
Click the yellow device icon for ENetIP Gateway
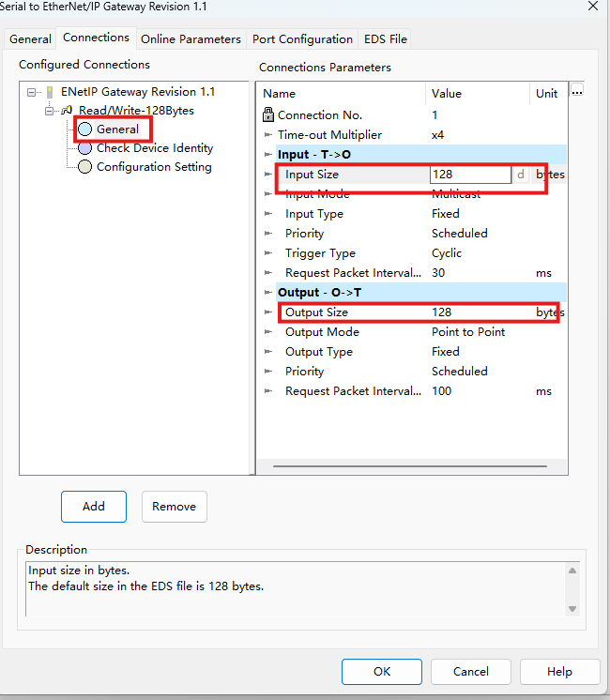tap(50, 92)
